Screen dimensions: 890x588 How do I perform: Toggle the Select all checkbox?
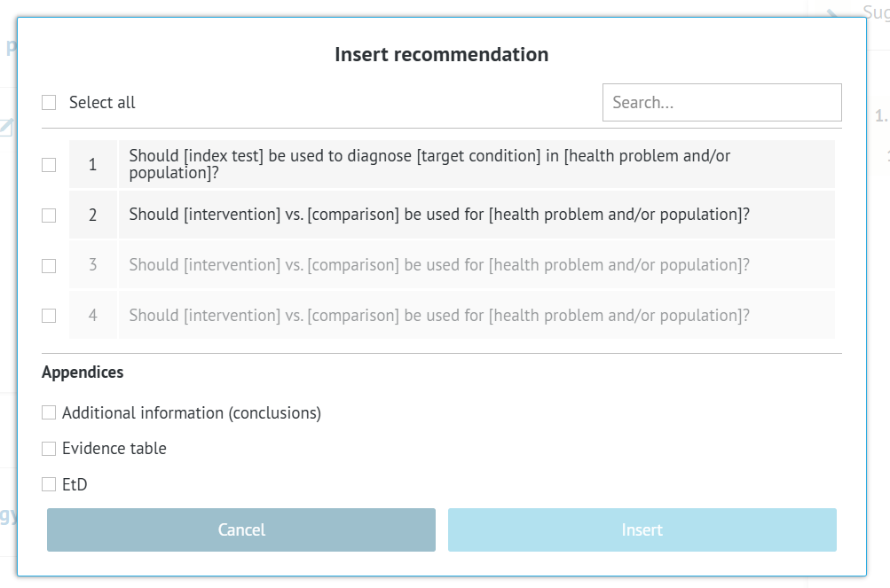49,103
